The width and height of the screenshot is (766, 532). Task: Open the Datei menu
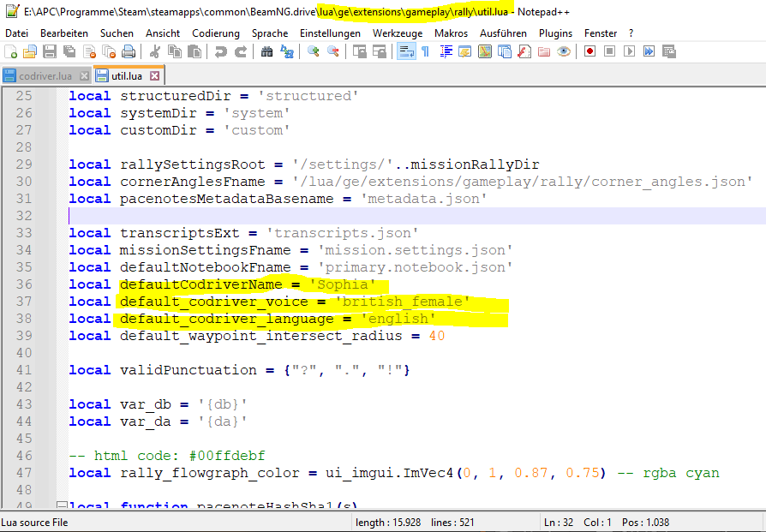coord(16,33)
